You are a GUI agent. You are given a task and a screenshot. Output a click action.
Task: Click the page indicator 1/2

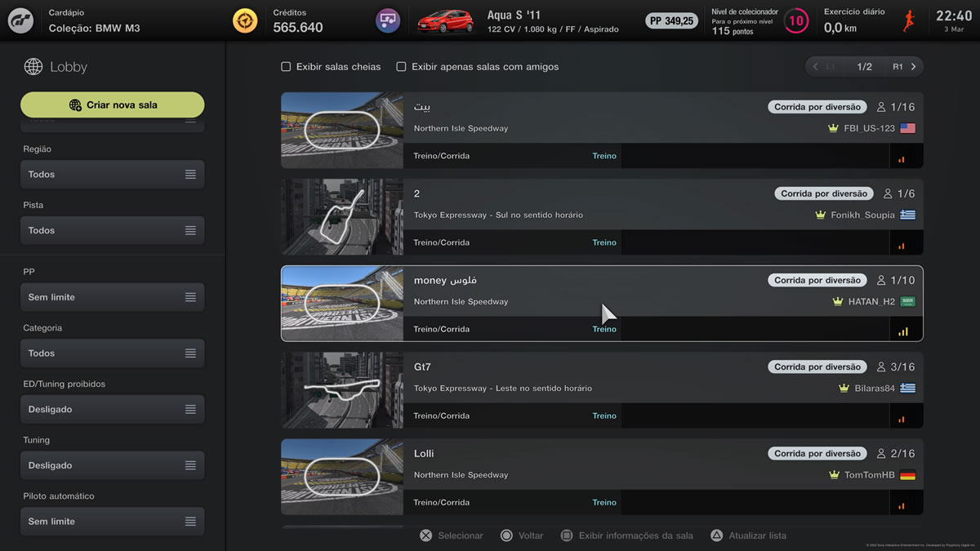click(864, 67)
